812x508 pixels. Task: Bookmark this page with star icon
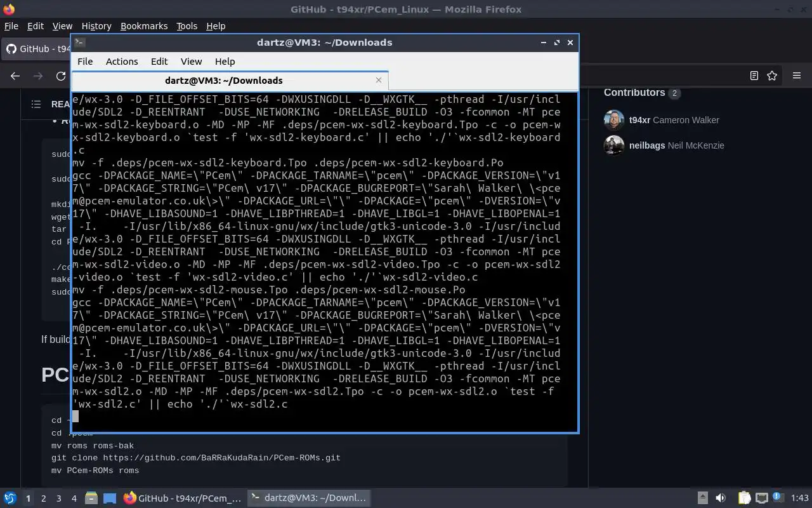[772, 76]
